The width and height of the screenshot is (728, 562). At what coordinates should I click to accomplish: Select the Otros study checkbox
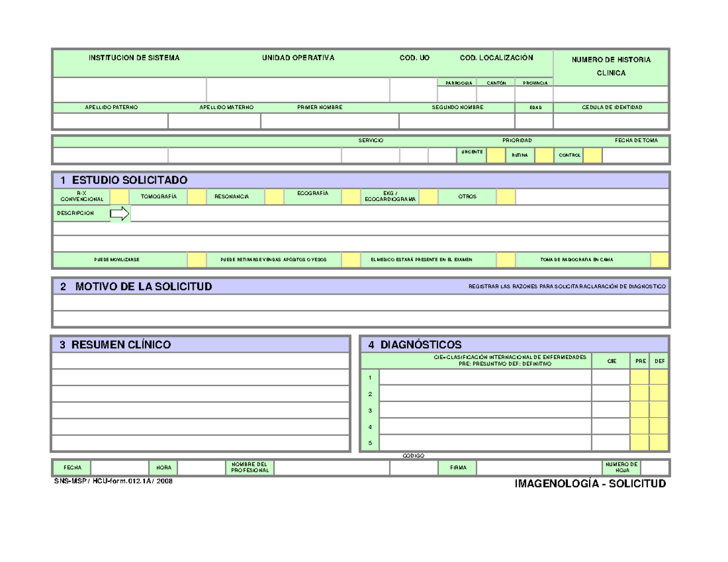pos(506,196)
